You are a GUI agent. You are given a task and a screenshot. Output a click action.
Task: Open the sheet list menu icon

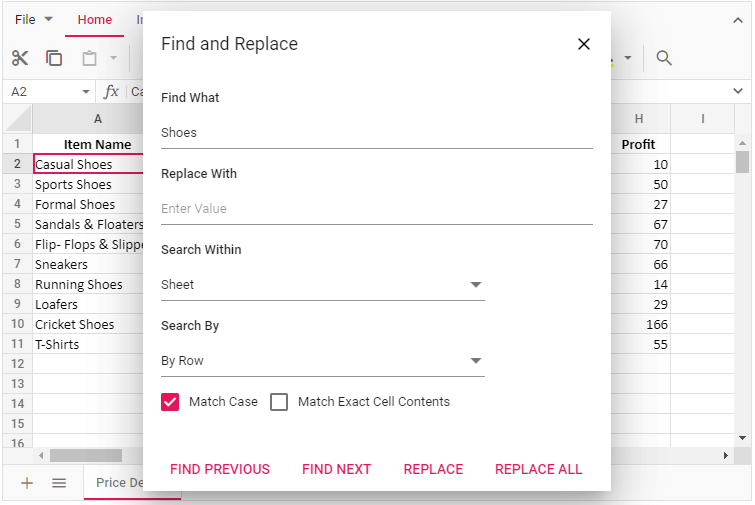click(59, 483)
